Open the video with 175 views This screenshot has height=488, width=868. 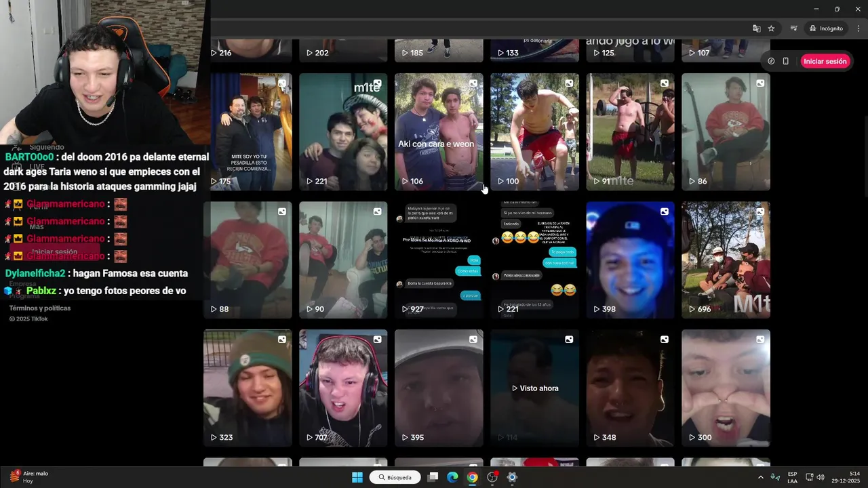coord(248,132)
